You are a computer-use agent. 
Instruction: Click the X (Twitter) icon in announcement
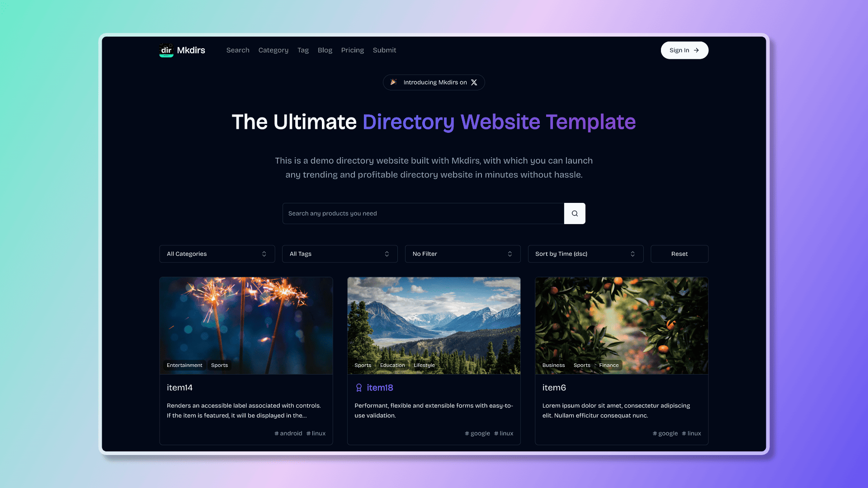[474, 82]
